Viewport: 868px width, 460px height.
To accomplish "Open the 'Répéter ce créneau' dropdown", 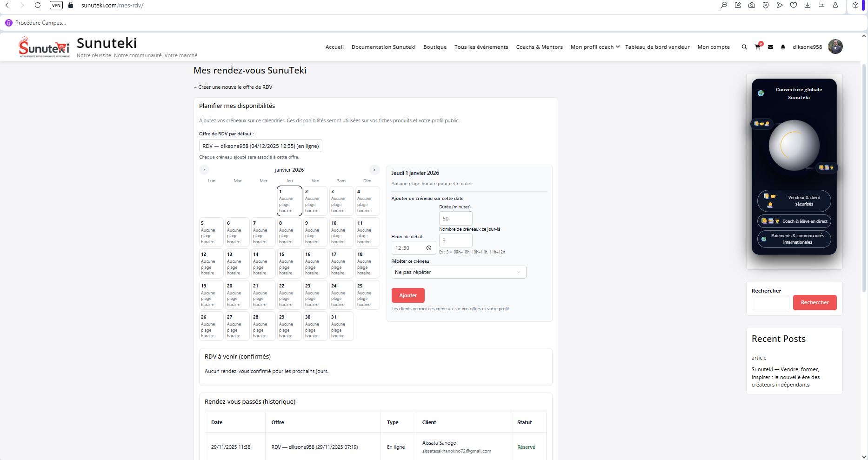I will click(x=459, y=272).
